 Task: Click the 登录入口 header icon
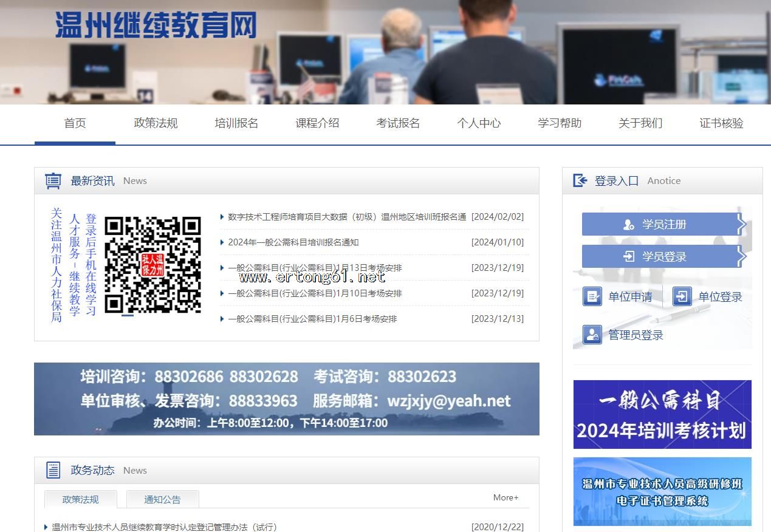tap(580, 180)
